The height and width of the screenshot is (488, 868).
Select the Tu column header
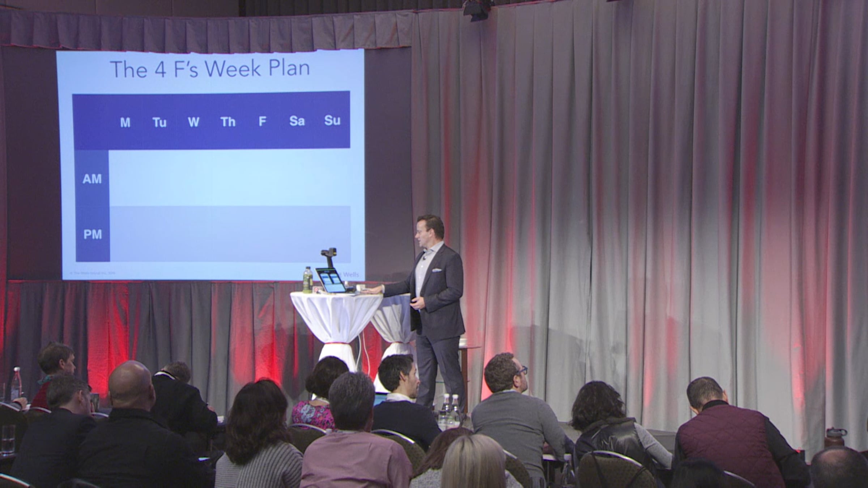tap(159, 123)
